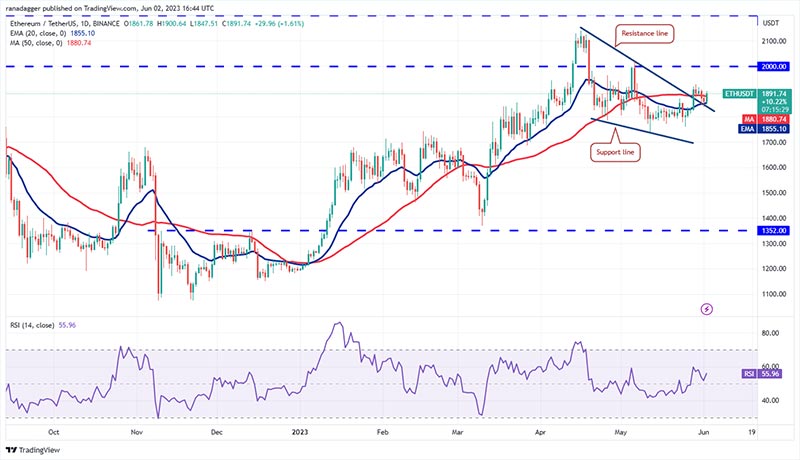Click the purple lightning bolt icon
This screenshot has height=460, width=800.
(708, 309)
